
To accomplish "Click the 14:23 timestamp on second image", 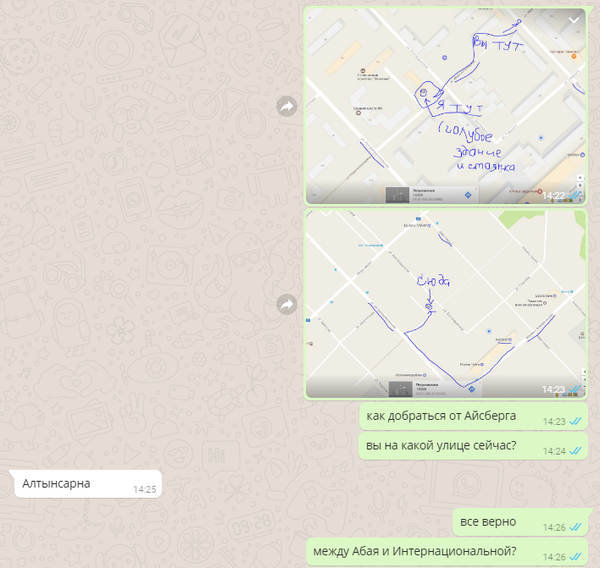I will pyautogui.click(x=553, y=389).
